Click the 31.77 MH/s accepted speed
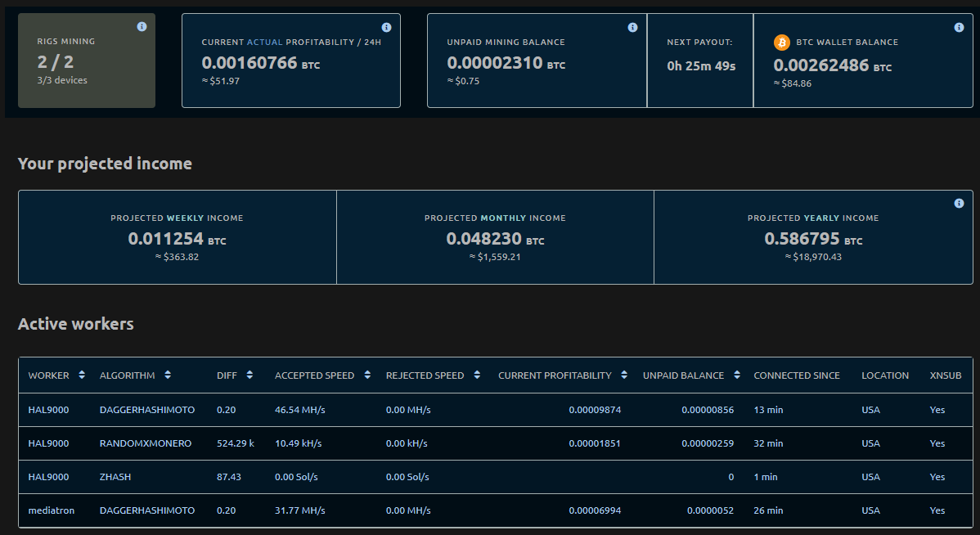 coord(300,510)
